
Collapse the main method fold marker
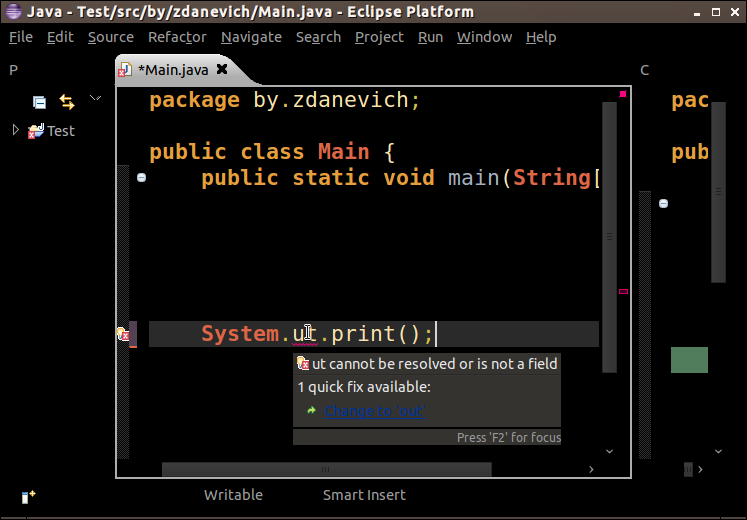[142, 178]
